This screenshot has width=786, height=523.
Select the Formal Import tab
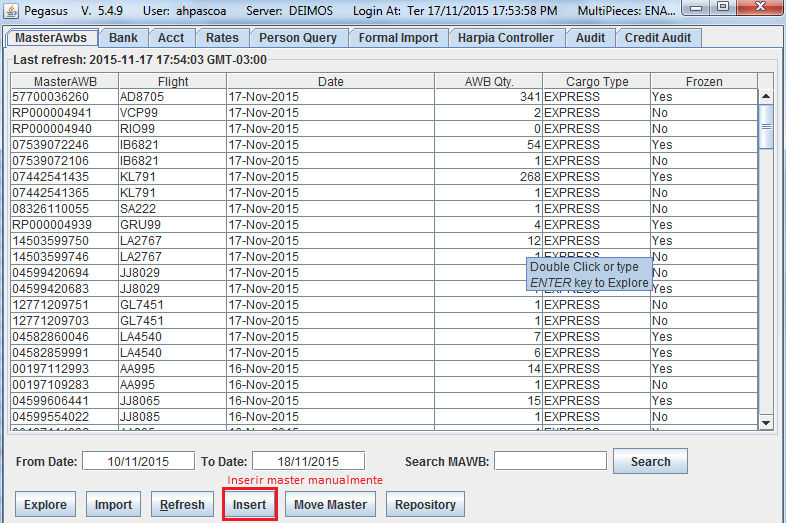[398, 38]
